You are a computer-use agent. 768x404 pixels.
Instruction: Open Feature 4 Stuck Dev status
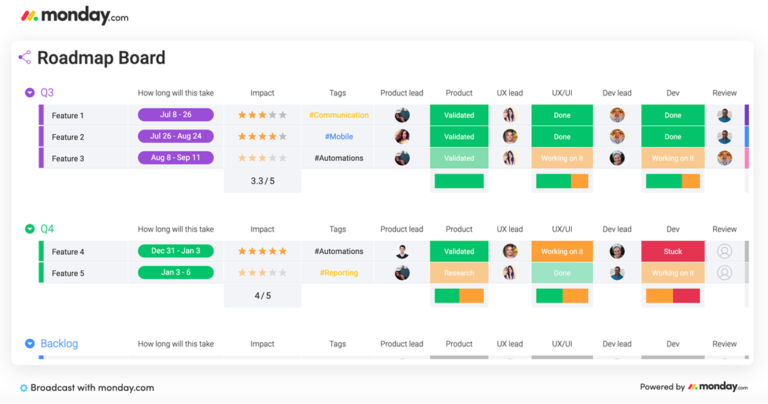[673, 252]
